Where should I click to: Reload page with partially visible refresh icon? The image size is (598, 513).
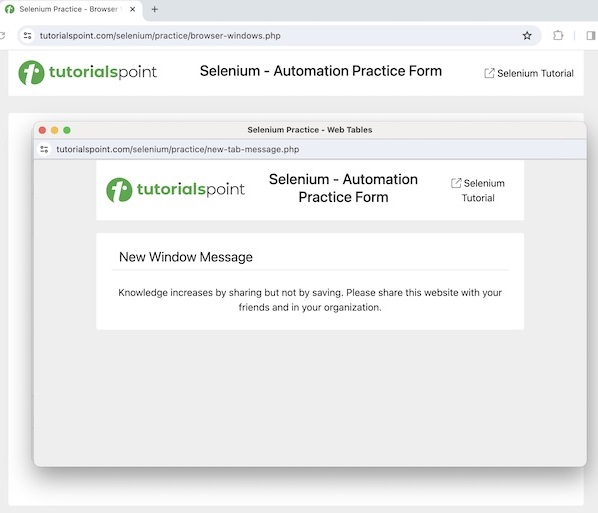click(2, 35)
